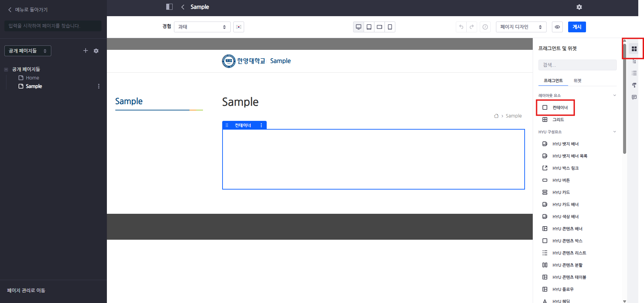Toggle page preview with the eye button

[x=557, y=27]
